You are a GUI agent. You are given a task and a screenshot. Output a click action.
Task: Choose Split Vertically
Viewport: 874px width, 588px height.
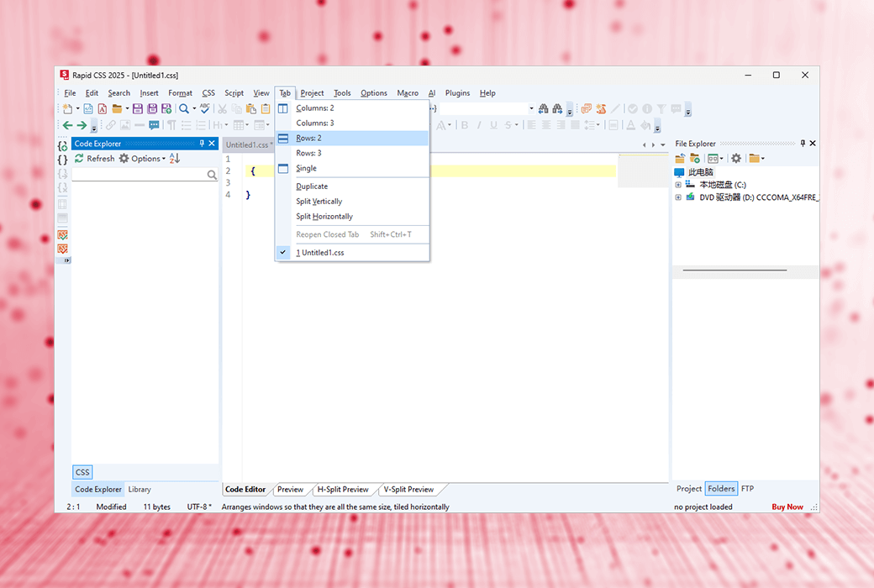pos(352,202)
